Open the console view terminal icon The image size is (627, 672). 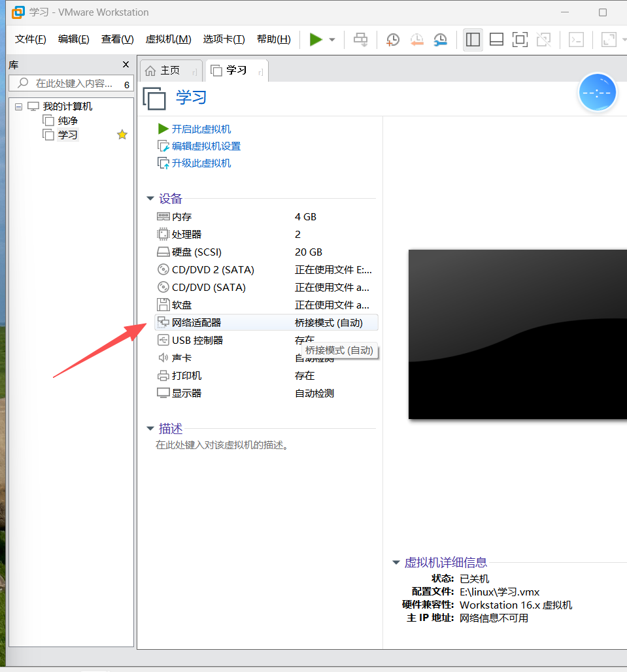(x=576, y=39)
